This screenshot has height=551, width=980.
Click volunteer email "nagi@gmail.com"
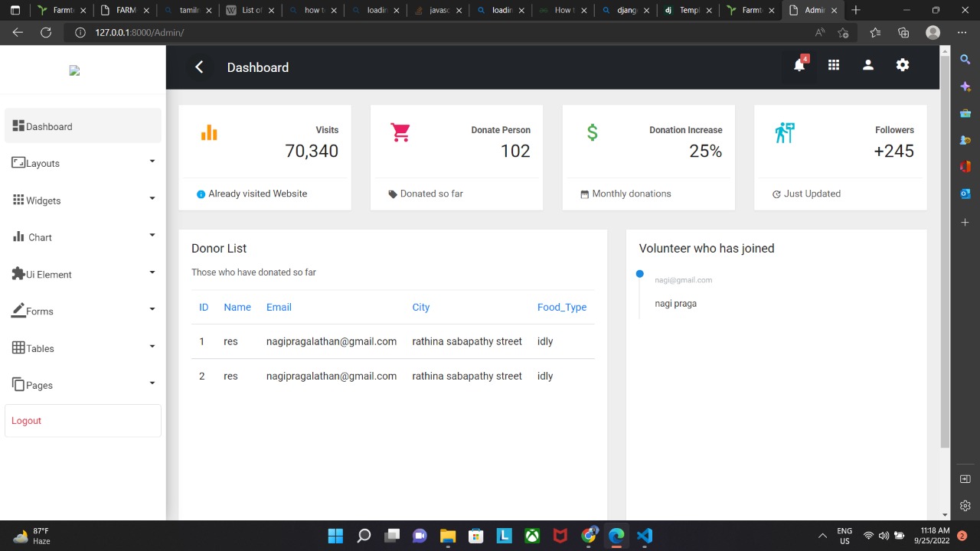[x=684, y=280]
